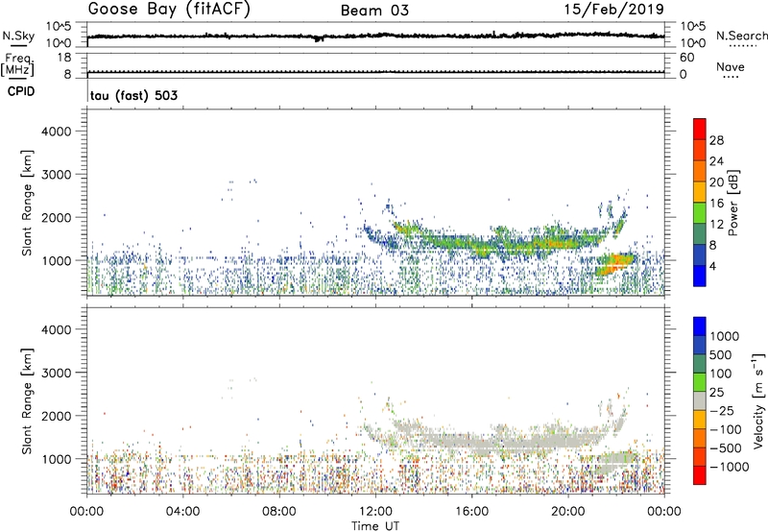The width and height of the screenshot is (768, 532).
Task: Click the 'Power [dB]' colorbar label
Action: [x=732, y=203]
